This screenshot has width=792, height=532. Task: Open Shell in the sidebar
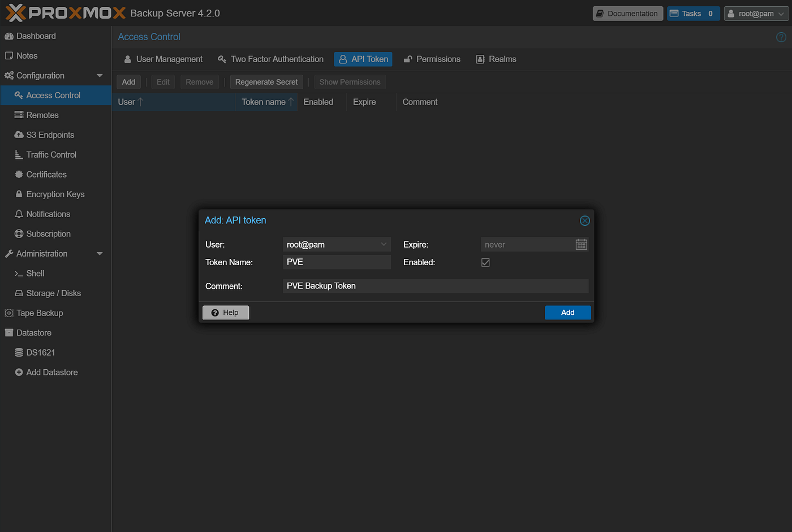[55, 274]
